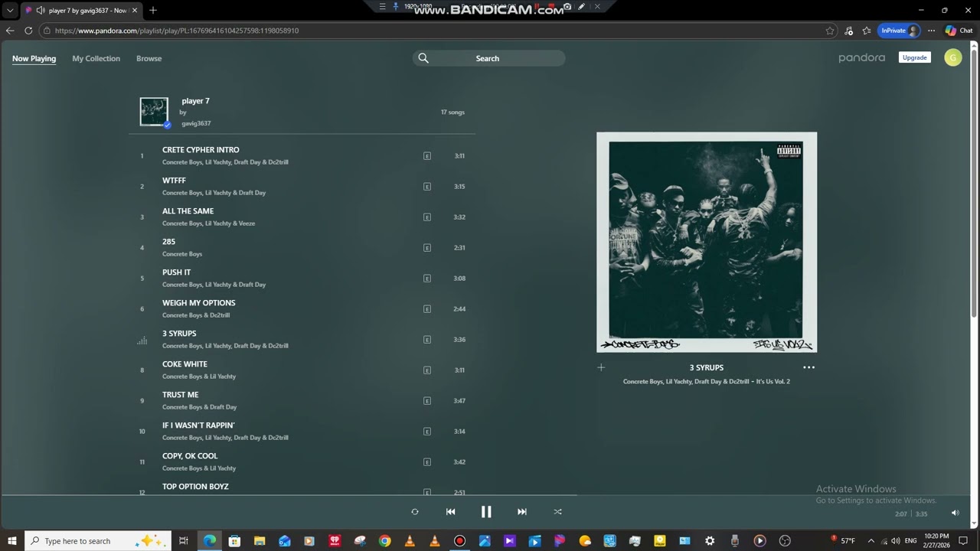Open the Microsoft Store taskbar icon
This screenshot has height=551, width=980.
tap(234, 541)
